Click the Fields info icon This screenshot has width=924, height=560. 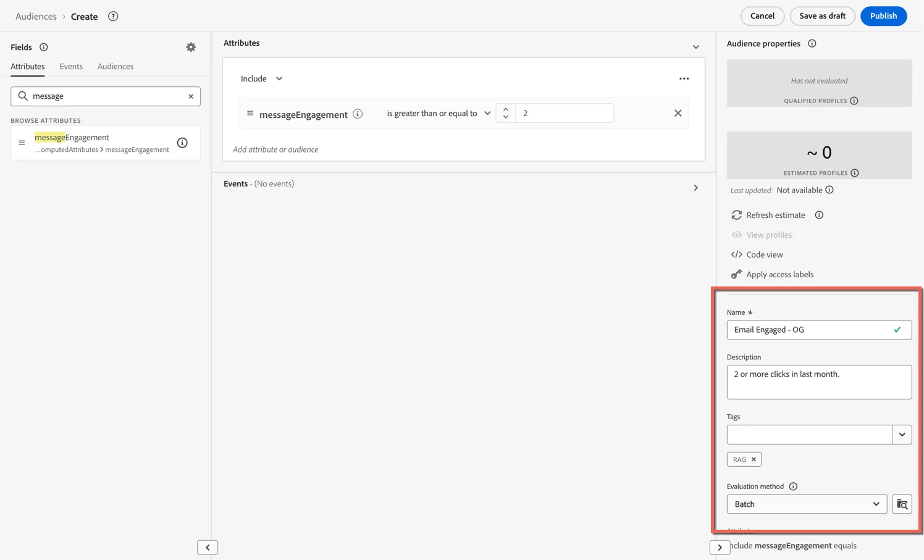click(44, 47)
